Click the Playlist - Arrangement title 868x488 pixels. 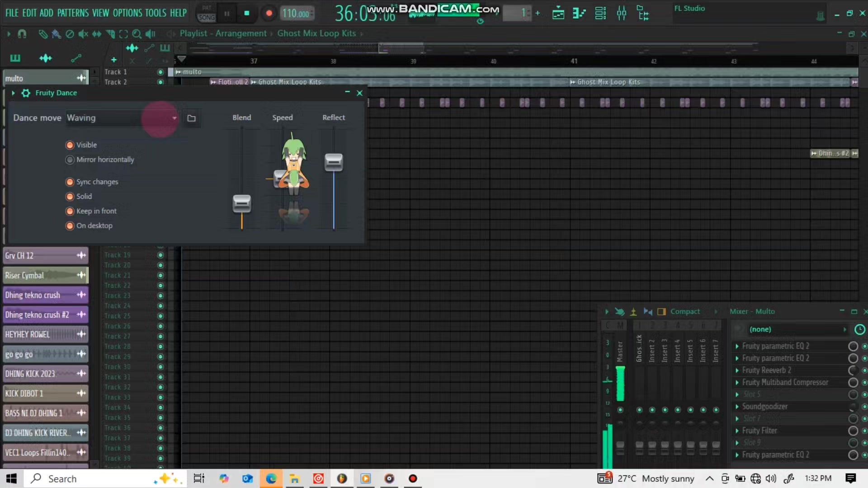pos(223,33)
